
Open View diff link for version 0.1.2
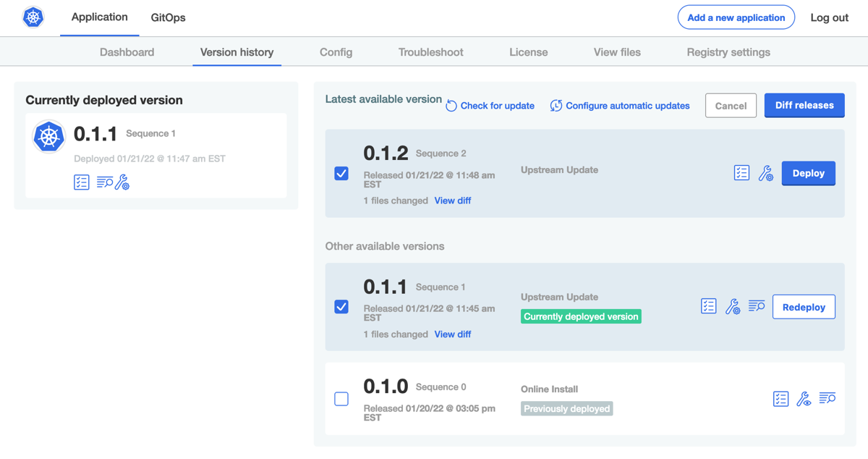click(x=453, y=201)
